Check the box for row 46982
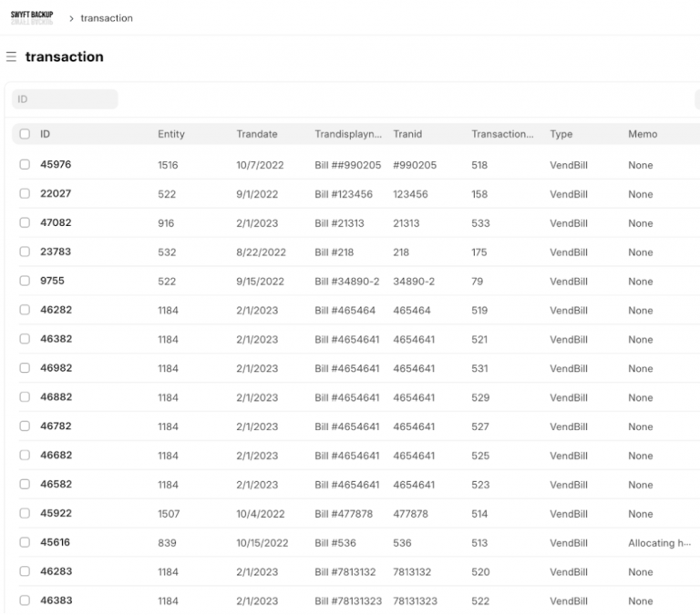Screen dimensions: 700x616 click(25, 368)
